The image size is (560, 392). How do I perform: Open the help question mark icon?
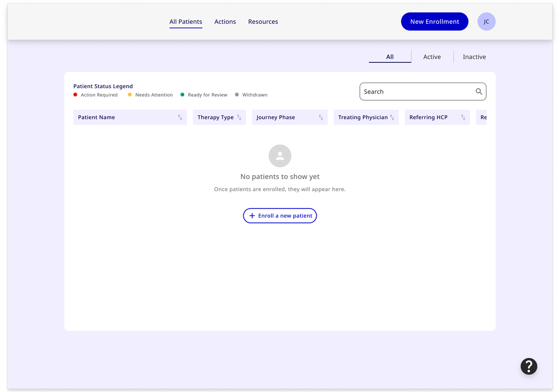click(x=528, y=366)
